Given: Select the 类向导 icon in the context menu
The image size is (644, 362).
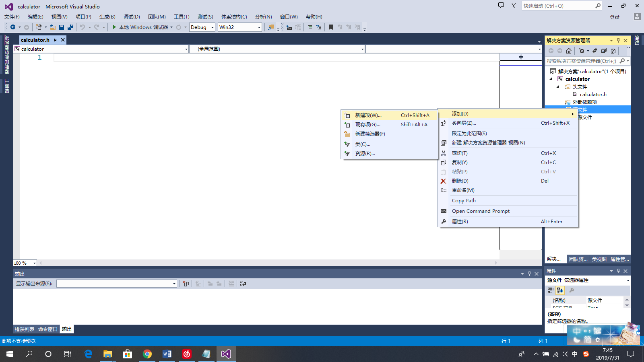Looking at the screenshot, I should (444, 123).
